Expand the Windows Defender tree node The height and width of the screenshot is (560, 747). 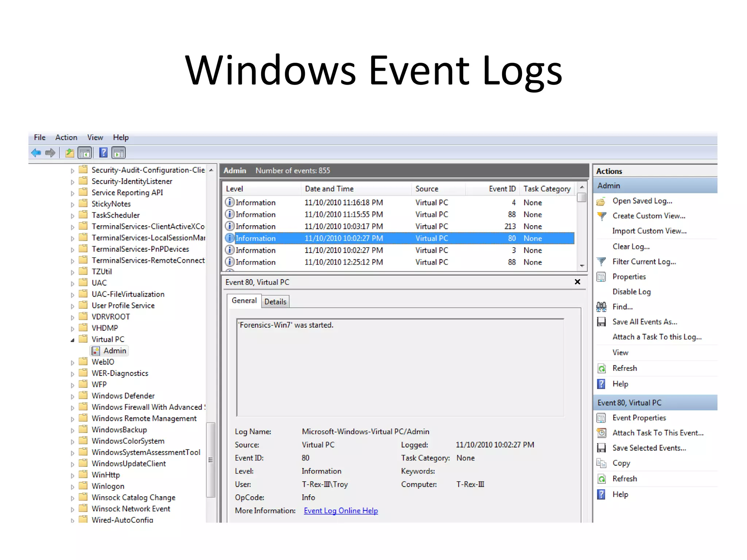pos(72,397)
